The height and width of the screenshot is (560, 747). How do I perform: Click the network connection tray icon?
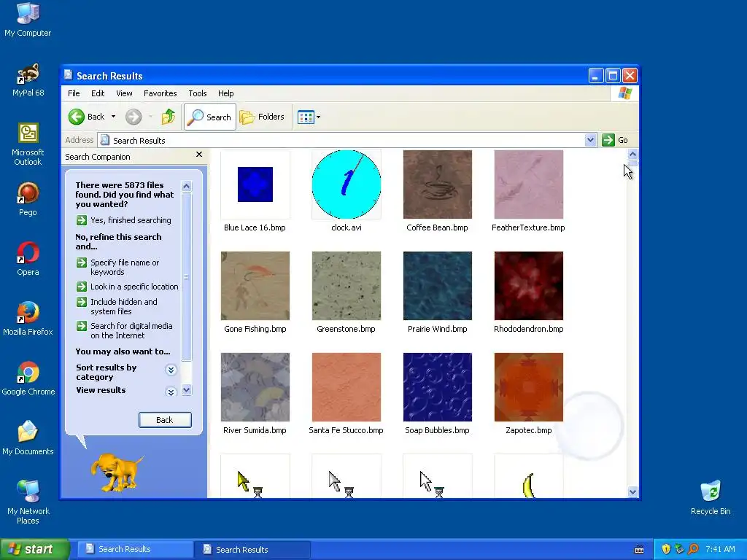coord(679,549)
